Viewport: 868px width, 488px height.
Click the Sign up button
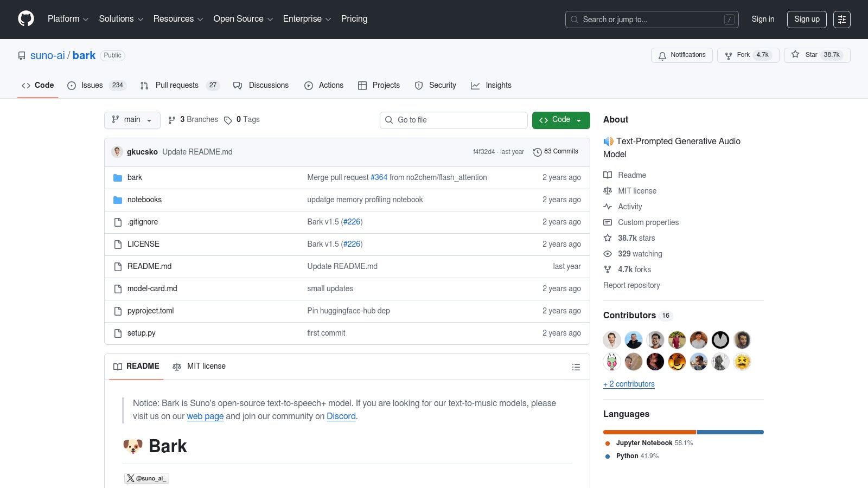pyautogui.click(x=806, y=20)
